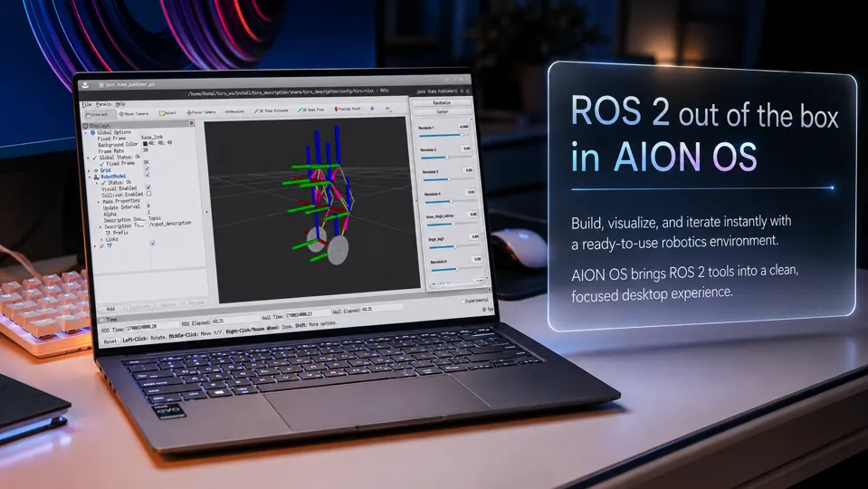This screenshot has width=868, height=489.
Task: Click the Remove display button
Action: click(168, 304)
